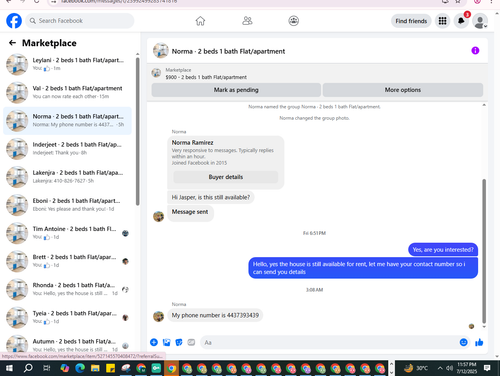The image size is (500, 376).
Task: Open the account profile menu
Action: 480,21
